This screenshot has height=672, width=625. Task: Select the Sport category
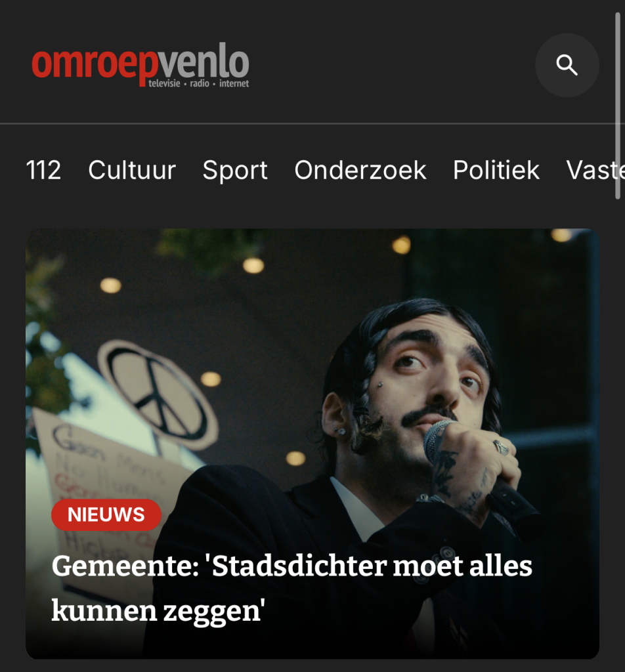(x=235, y=170)
